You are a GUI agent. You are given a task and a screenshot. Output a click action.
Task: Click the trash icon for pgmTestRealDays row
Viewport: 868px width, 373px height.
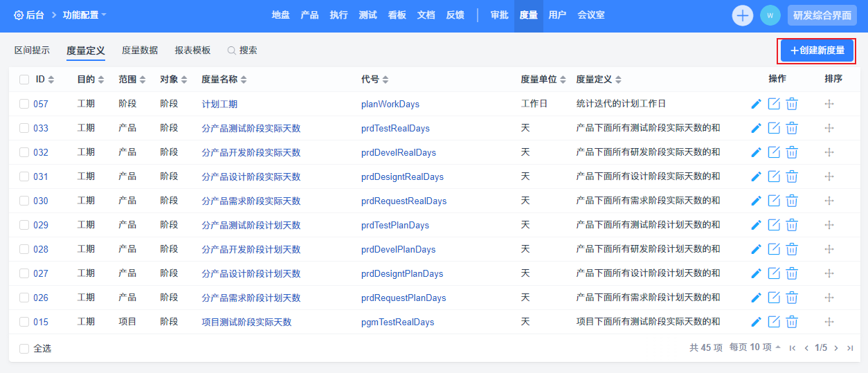point(792,322)
